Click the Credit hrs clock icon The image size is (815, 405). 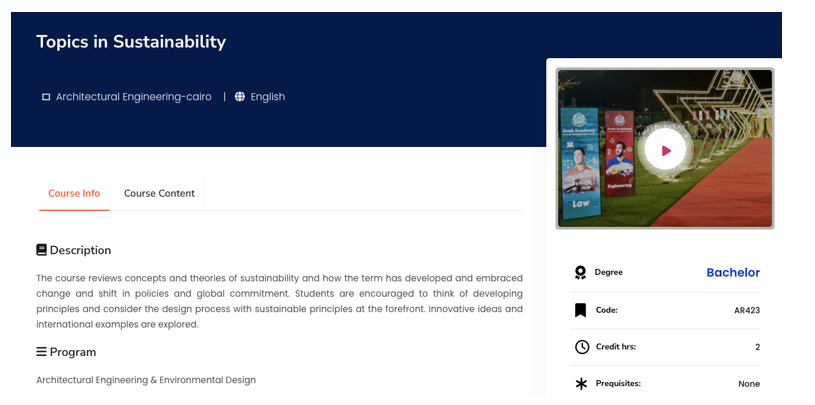click(581, 347)
